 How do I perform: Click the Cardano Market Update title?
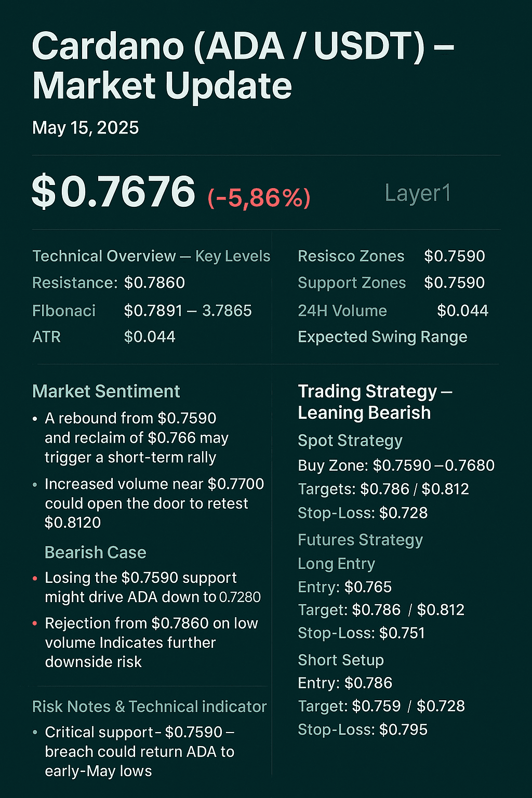coord(243,65)
